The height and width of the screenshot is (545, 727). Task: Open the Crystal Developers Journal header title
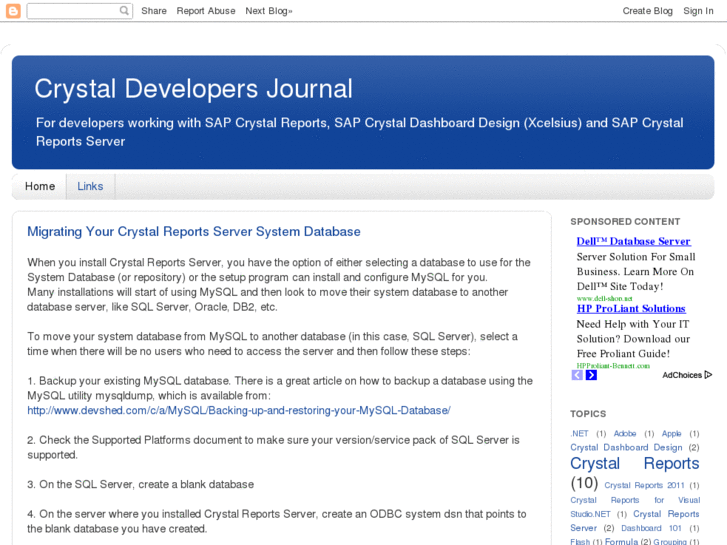click(193, 88)
